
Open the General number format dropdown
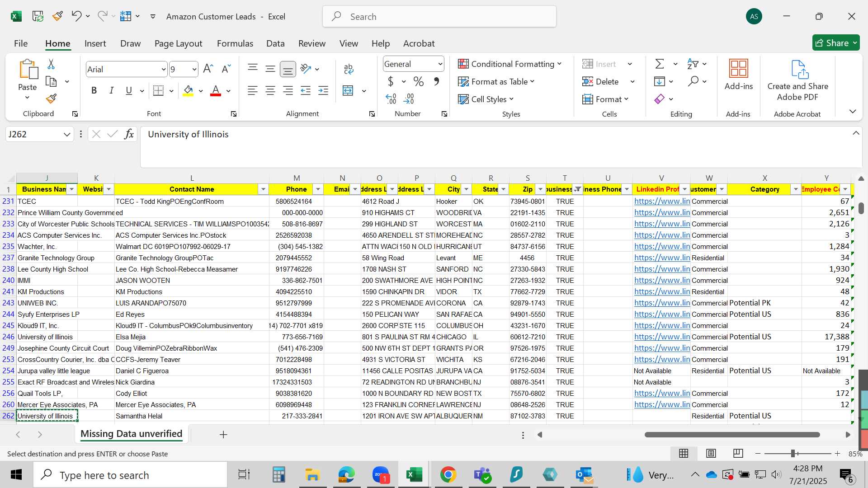[x=440, y=64]
